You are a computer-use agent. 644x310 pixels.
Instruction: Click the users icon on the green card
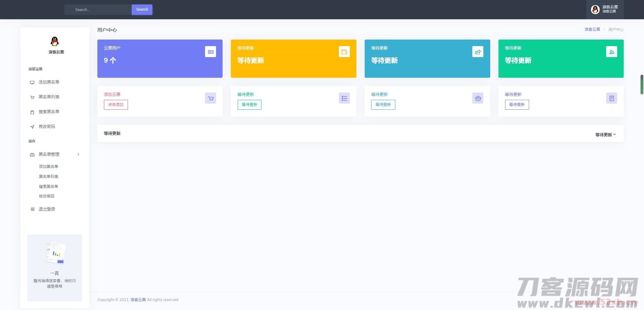coord(611,52)
